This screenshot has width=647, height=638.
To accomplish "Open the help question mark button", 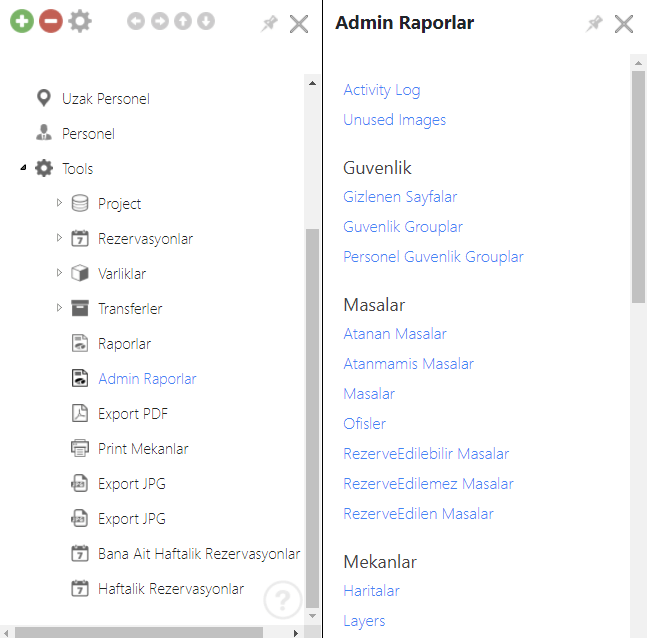I will (x=283, y=600).
